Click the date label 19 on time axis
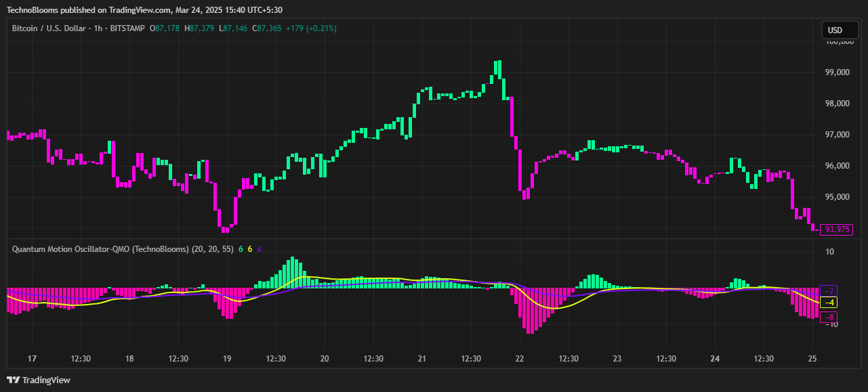Screen dimensions: 868x392 click(x=227, y=359)
